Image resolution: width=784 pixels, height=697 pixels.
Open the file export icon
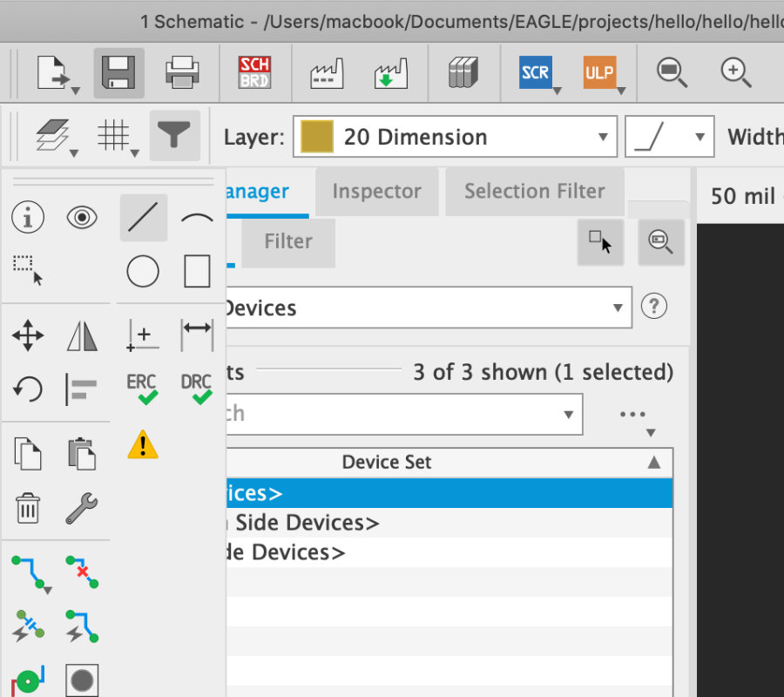tap(55, 73)
